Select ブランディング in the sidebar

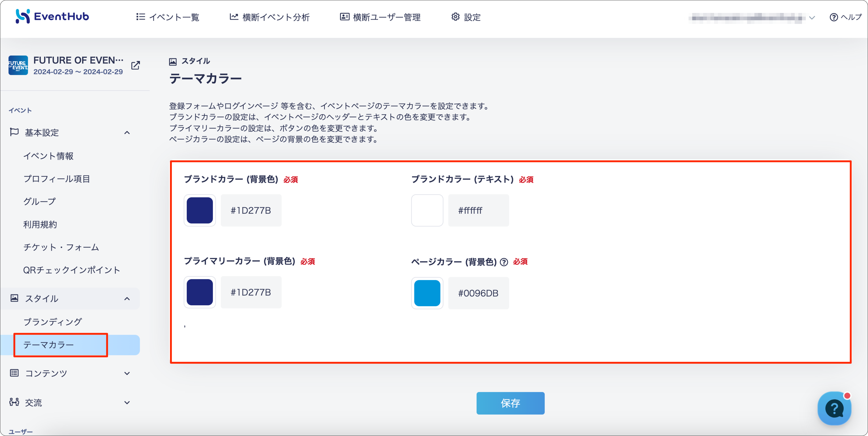(53, 322)
